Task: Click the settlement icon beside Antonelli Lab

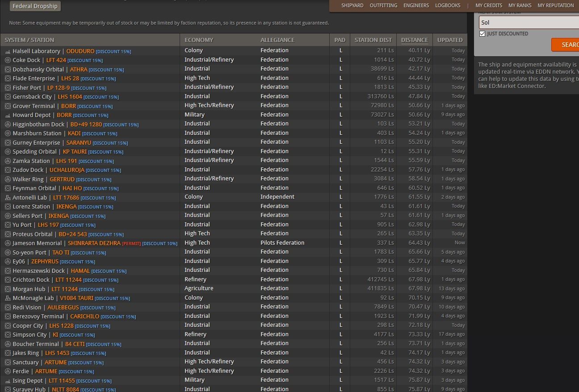Action: point(8,198)
